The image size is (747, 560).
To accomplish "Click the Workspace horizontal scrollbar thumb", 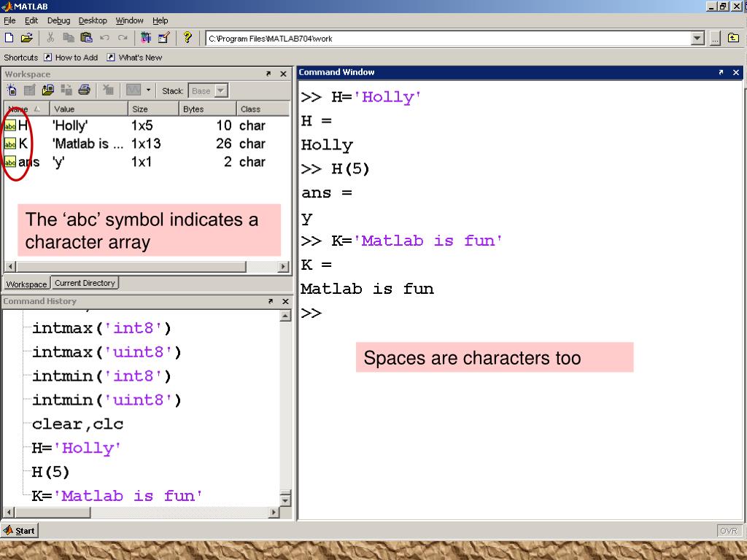I will [x=131, y=266].
